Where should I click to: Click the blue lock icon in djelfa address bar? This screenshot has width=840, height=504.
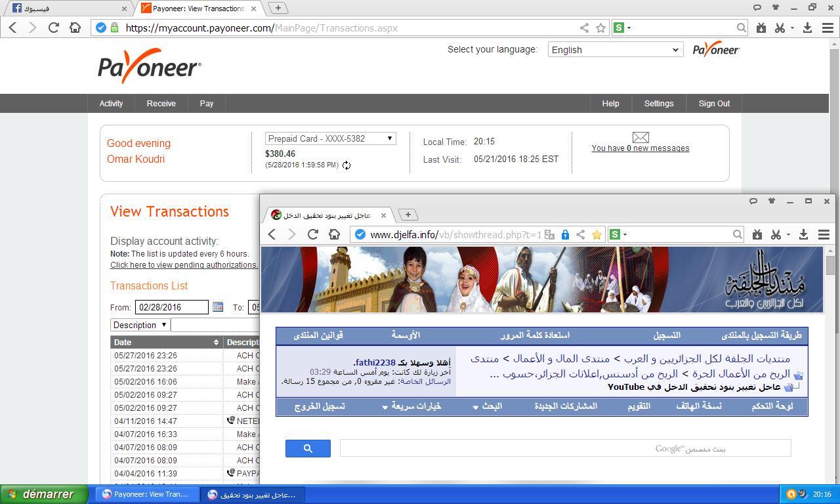pos(564,234)
